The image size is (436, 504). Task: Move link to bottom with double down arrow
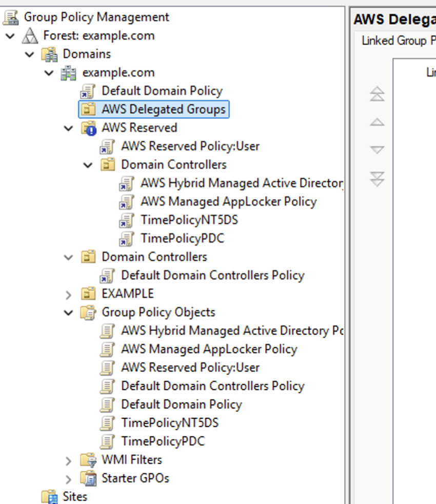pyautogui.click(x=377, y=179)
